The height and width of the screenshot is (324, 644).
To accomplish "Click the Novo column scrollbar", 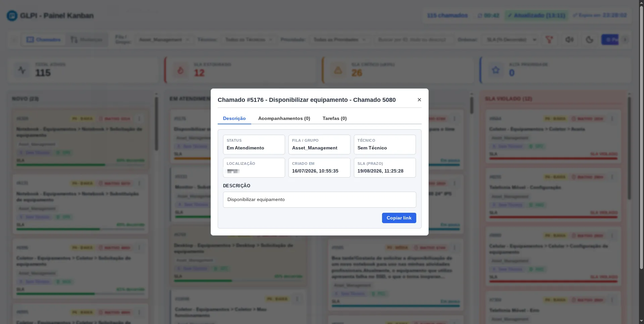I will click(x=156, y=124).
